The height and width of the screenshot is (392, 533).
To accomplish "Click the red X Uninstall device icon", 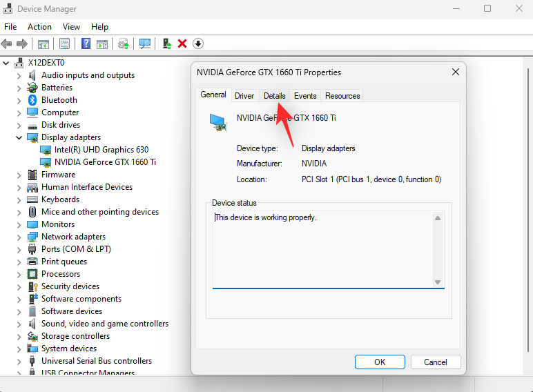I will [x=182, y=43].
